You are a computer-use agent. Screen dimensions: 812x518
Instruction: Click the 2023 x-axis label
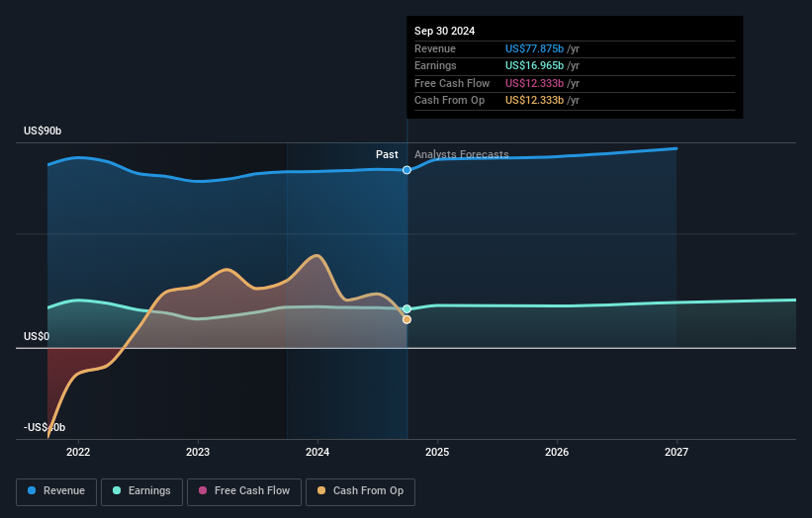point(198,453)
